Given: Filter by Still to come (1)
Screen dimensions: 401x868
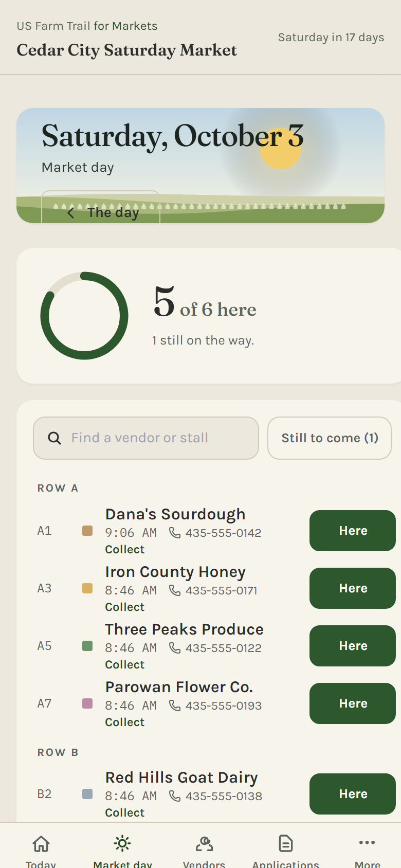Looking at the screenshot, I should click(x=330, y=438).
